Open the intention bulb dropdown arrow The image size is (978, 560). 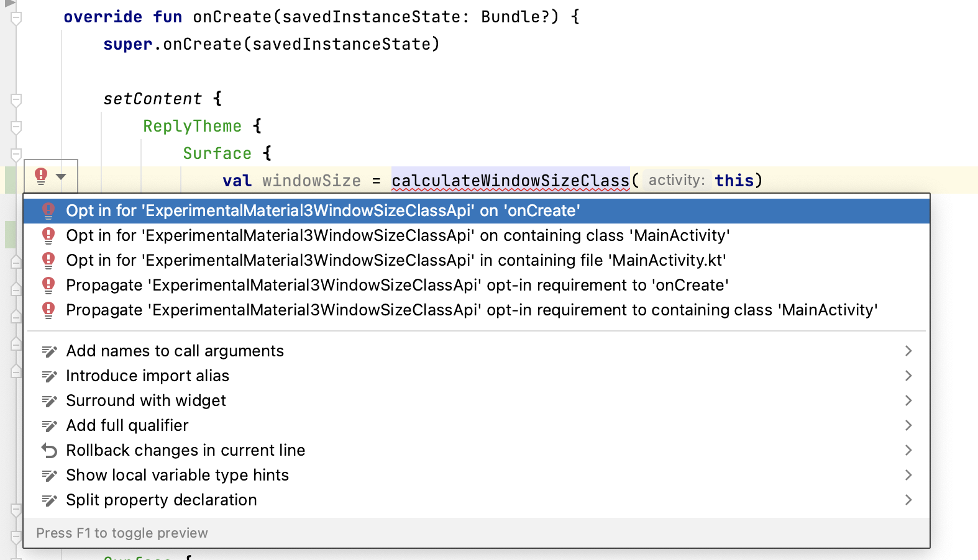click(x=61, y=177)
